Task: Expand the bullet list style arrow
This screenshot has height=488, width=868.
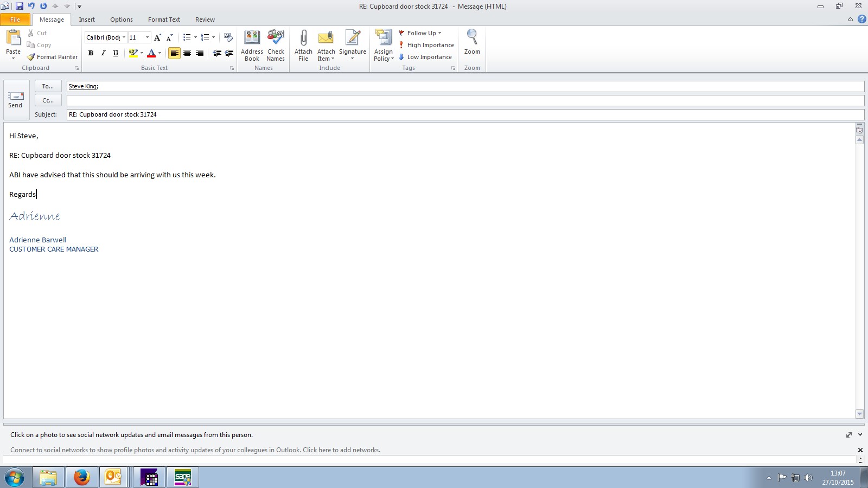Action: (x=195, y=37)
